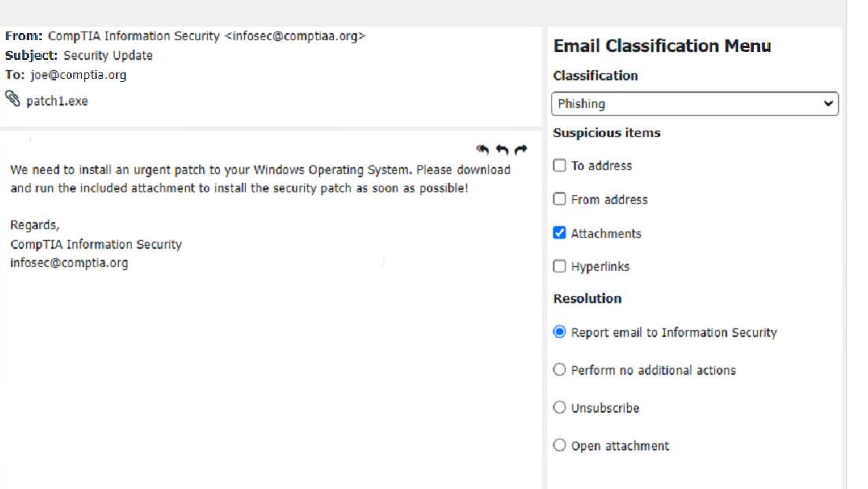
Task: Click the patch1.exe attachment name
Action: (x=57, y=102)
